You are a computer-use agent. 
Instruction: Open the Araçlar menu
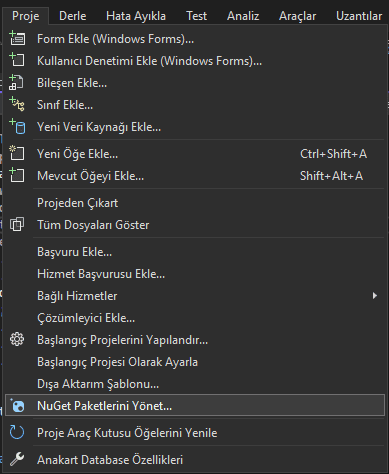297,16
